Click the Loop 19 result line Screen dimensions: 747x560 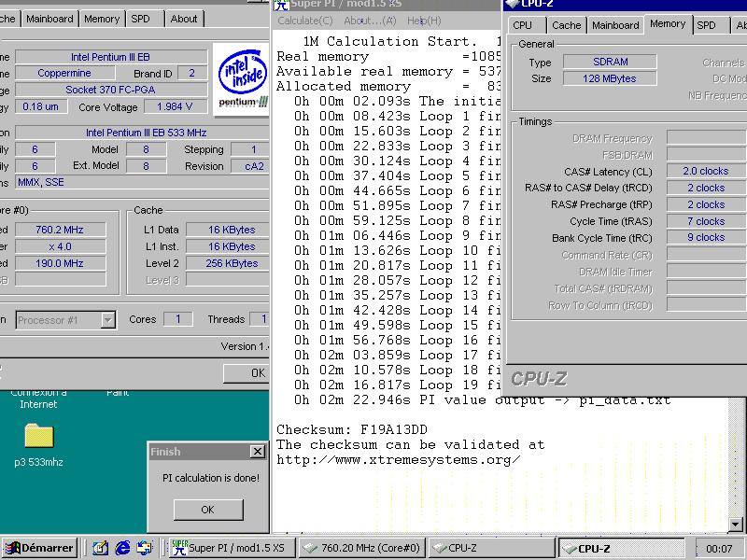pyautogui.click(x=398, y=385)
